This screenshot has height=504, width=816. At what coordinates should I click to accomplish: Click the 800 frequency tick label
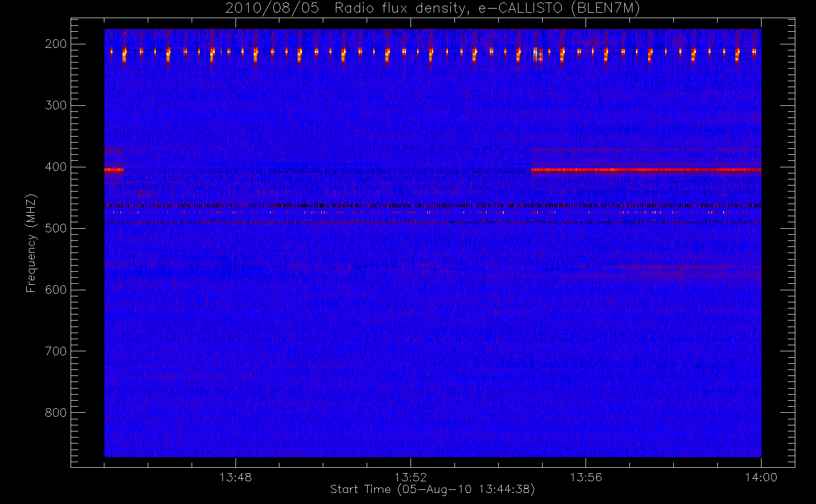[x=56, y=413]
